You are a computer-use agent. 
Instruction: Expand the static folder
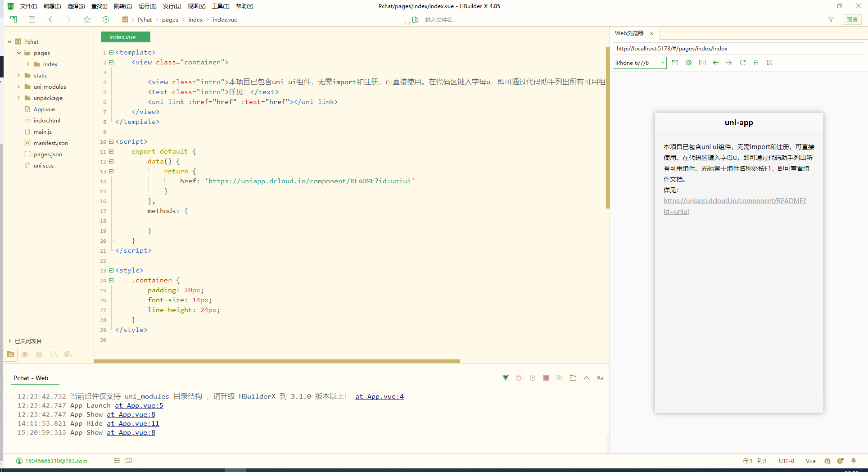coord(19,75)
